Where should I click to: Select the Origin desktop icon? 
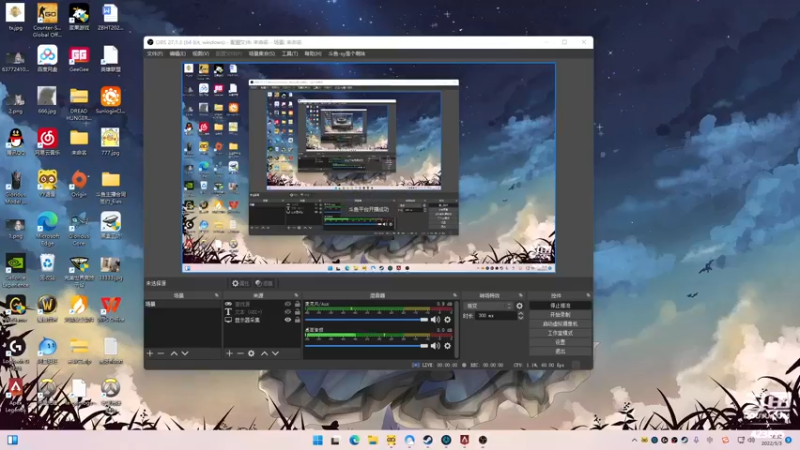(x=79, y=184)
